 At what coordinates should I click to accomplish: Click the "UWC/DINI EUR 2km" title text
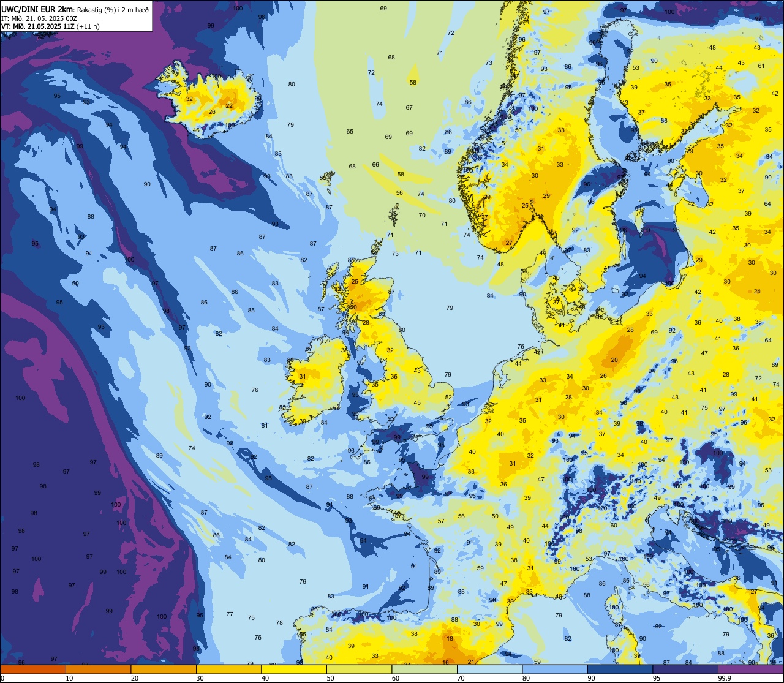[37, 9]
